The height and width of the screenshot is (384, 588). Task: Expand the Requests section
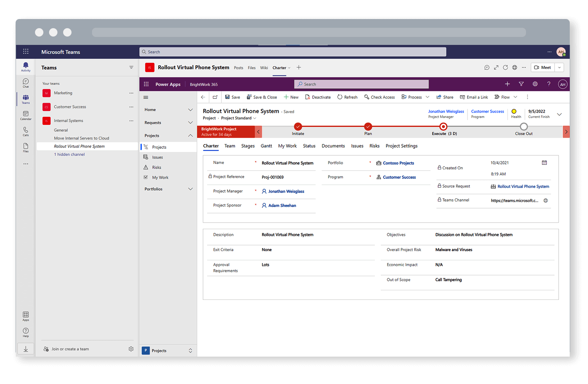click(x=190, y=123)
